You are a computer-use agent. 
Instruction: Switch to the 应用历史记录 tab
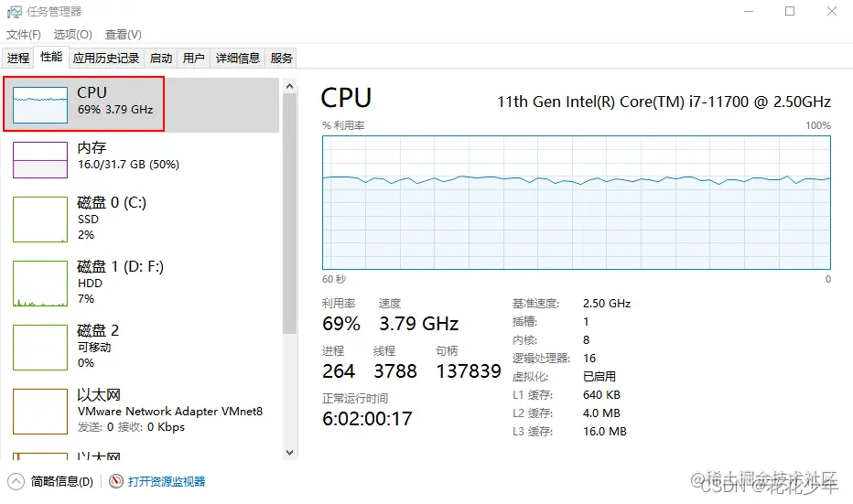pos(106,59)
